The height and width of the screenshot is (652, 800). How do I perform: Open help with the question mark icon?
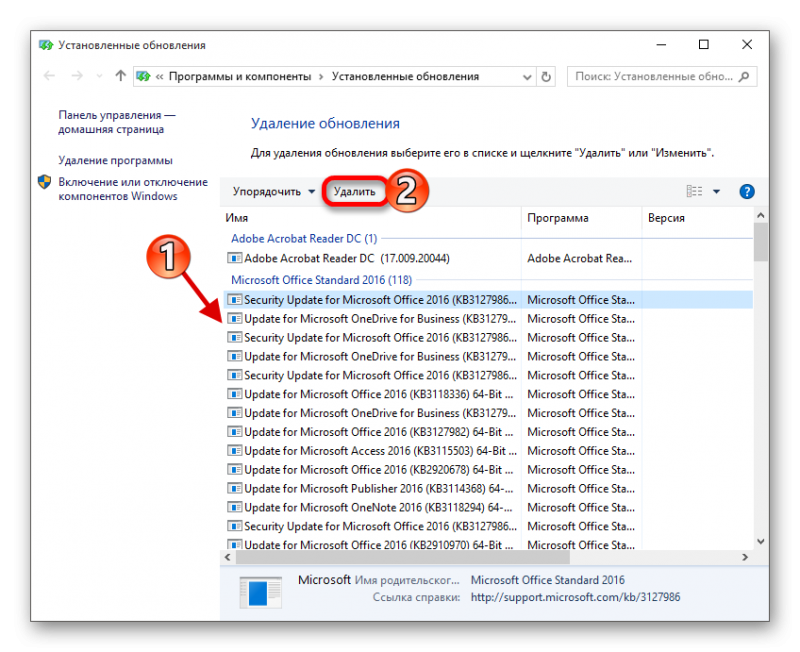tap(746, 192)
